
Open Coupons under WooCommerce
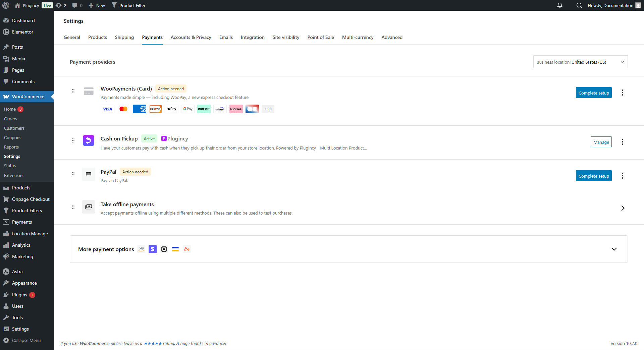pyautogui.click(x=12, y=137)
